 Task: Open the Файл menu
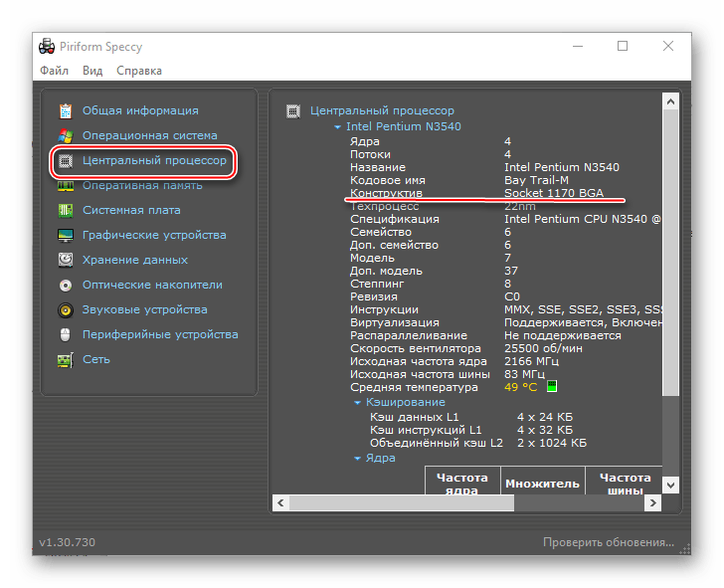54,71
